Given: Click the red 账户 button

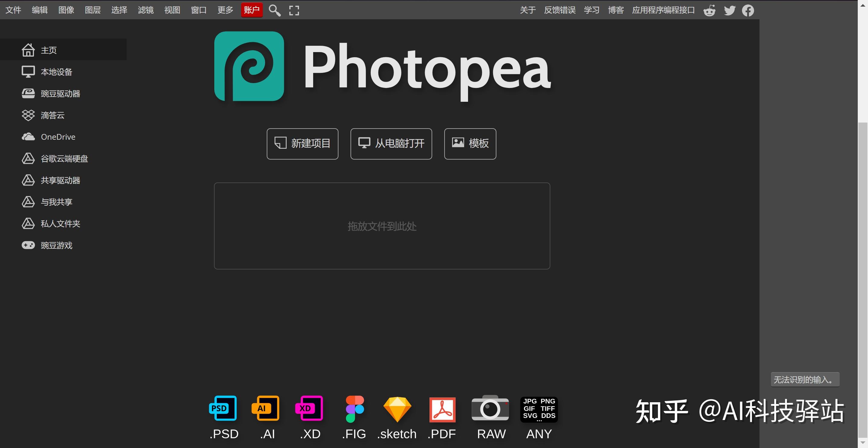Looking at the screenshot, I should coord(252,10).
